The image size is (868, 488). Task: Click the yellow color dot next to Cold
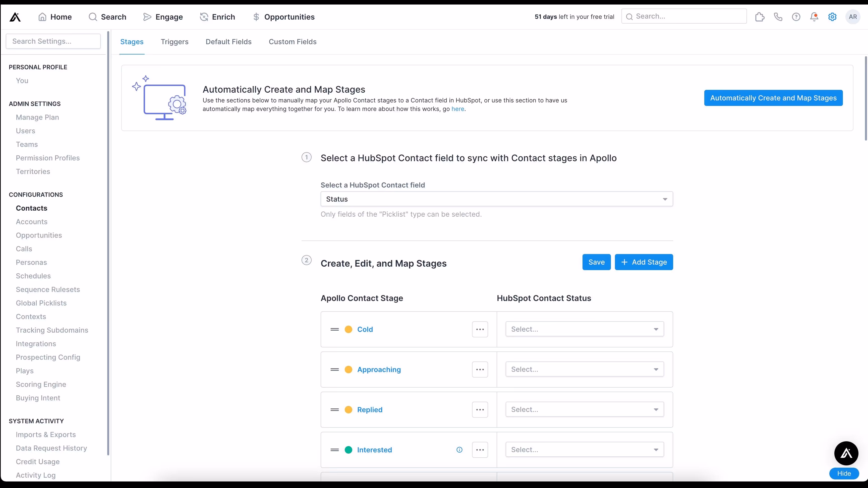[349, 329]
